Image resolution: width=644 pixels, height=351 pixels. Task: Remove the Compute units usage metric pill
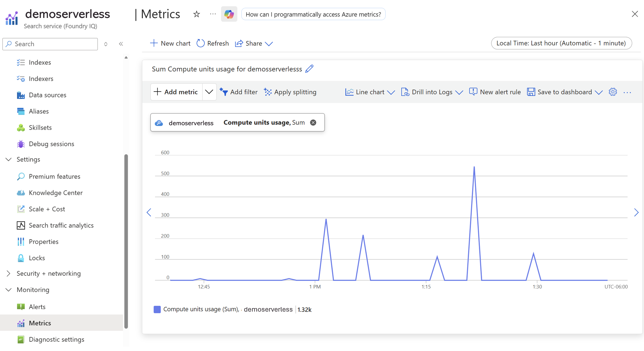point(313,122)
